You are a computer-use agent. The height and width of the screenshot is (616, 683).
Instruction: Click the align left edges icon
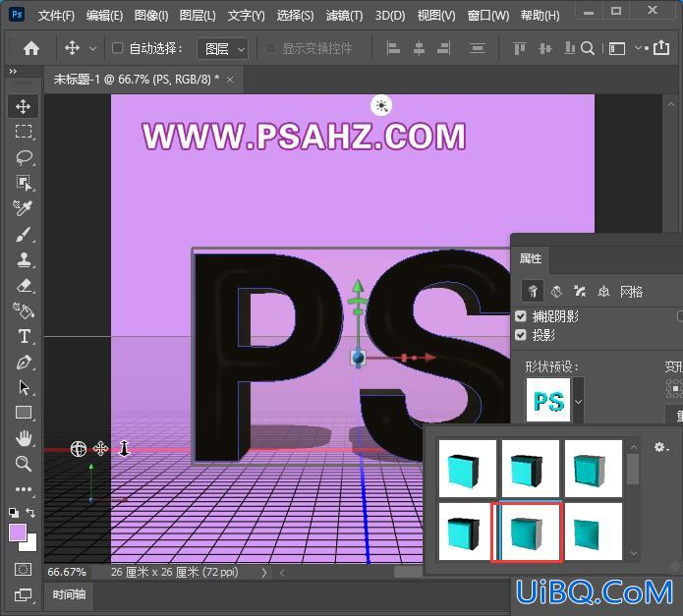tap(393, 48)
